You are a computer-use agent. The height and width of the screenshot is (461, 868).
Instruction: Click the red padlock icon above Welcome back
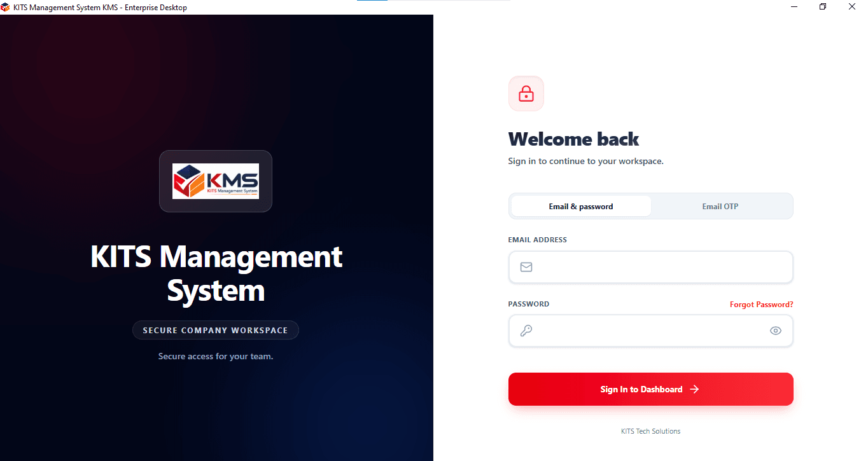click(526, 93)
